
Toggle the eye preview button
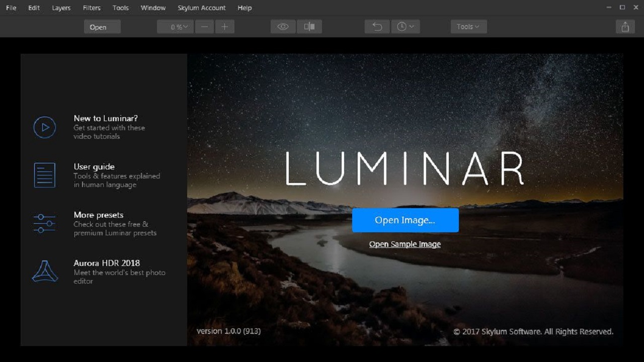tap(283, 27)
